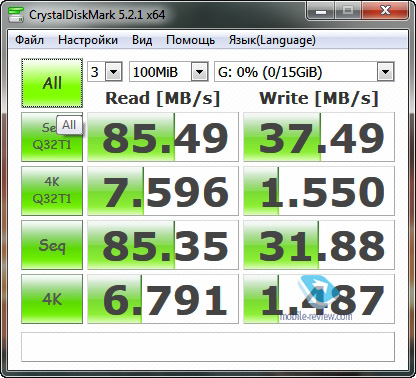Screen dimensions: 416x378
Task: Click the Write [MB/s] column header
Action: pos(319,98)
